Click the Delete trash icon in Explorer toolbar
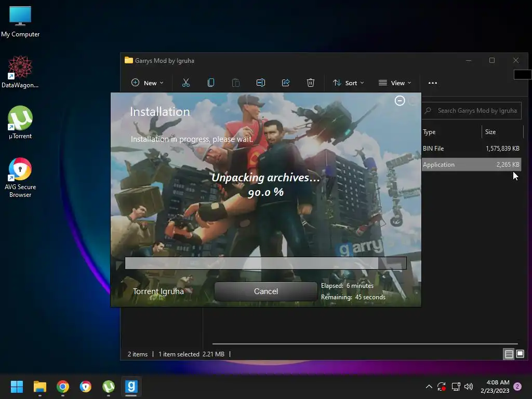Viewport: 532px width, 399px height. [311, 83]
